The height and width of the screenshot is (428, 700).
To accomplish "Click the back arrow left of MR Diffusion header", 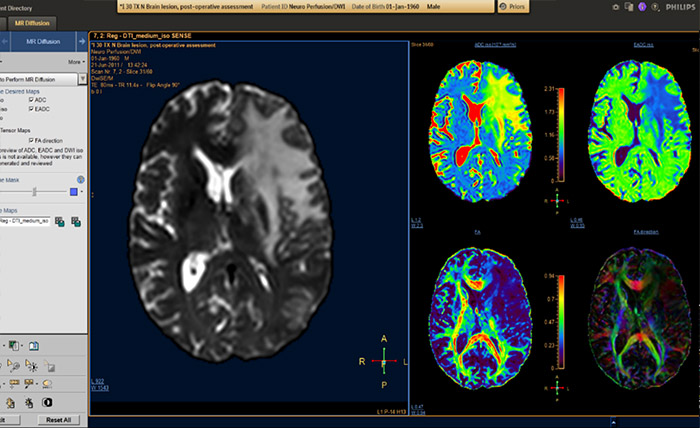I will 4,42.
